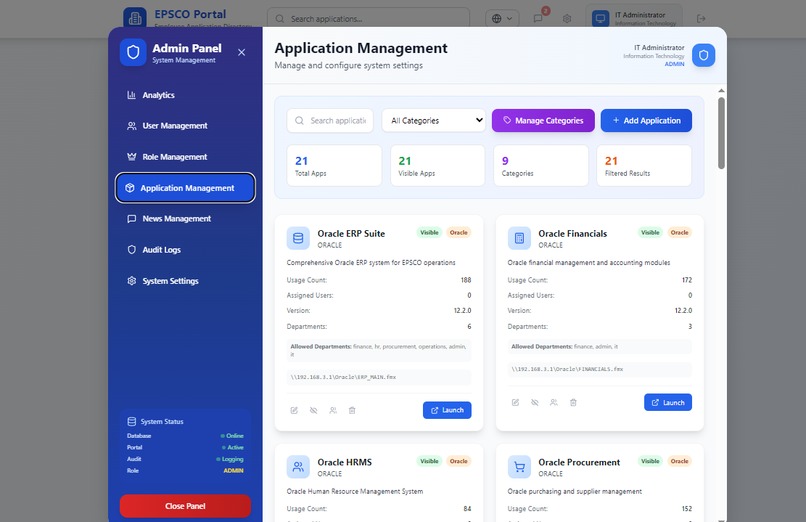Click the Visible Apps stat card

437,165
